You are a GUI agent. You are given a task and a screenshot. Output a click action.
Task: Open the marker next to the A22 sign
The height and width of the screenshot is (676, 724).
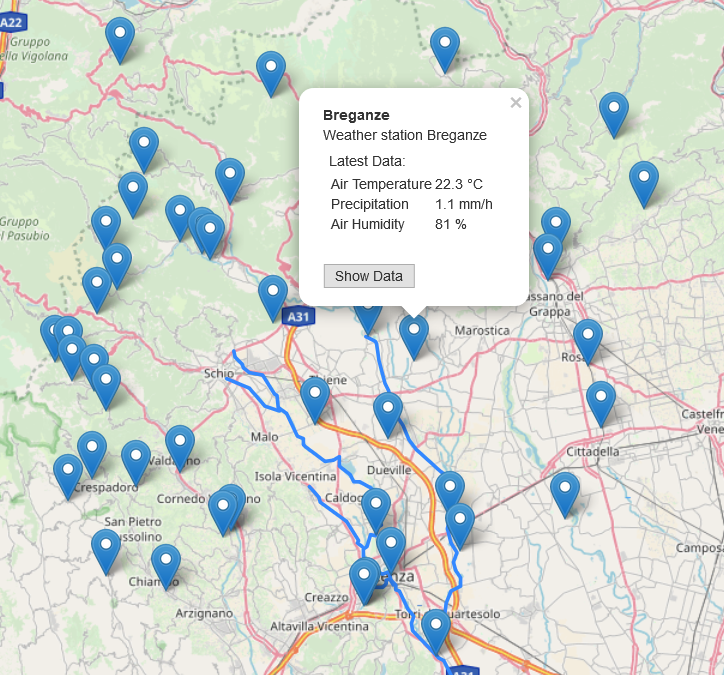coord(121,37)
